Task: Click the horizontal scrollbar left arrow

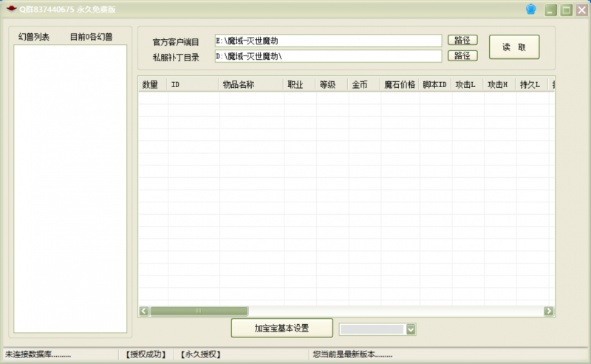Action: click(x=143, y=311)
